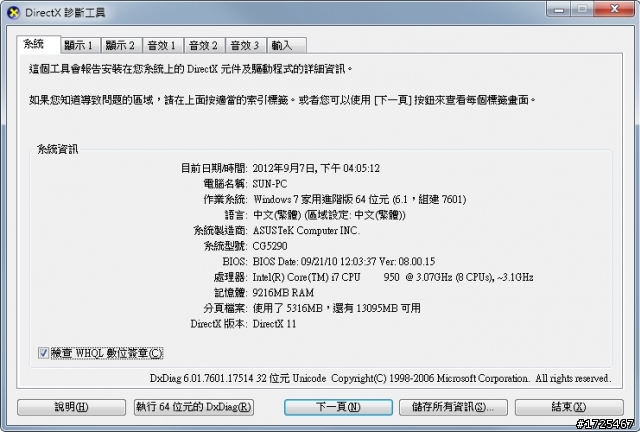Select the 音效 3 tab

tap(246, 45)
